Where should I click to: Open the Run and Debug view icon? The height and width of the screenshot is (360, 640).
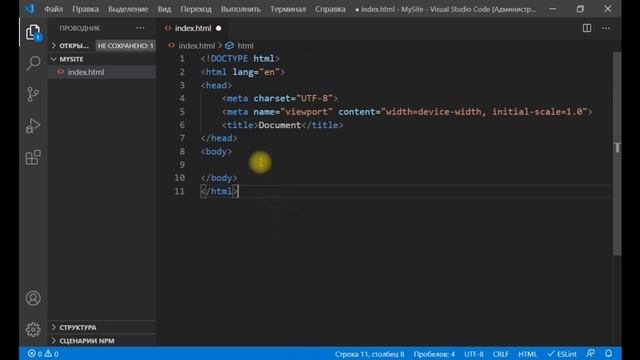(x=33, y=126)
